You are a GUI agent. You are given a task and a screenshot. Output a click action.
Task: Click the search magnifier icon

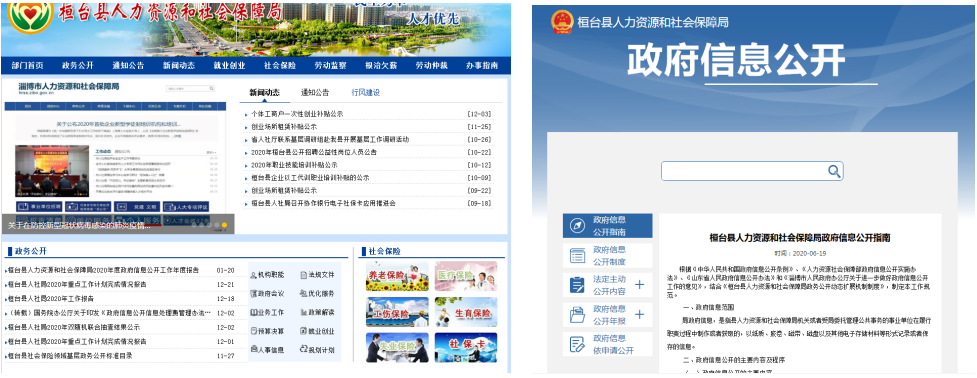click(834, 171)
